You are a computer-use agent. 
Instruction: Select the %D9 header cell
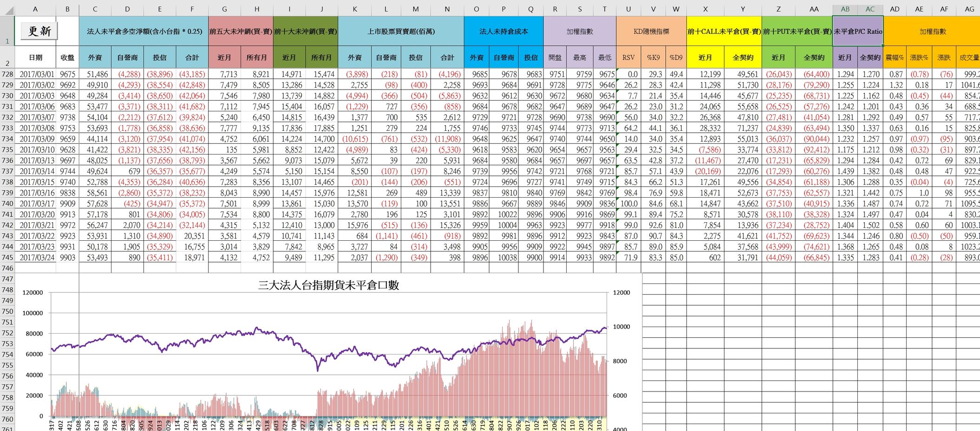(676, 58)
